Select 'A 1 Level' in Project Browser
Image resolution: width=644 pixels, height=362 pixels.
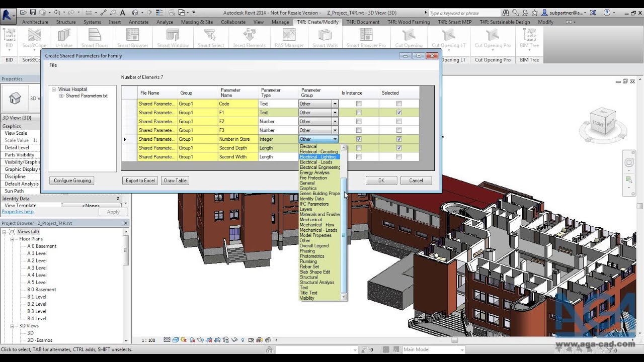click(x=37, y=254)
